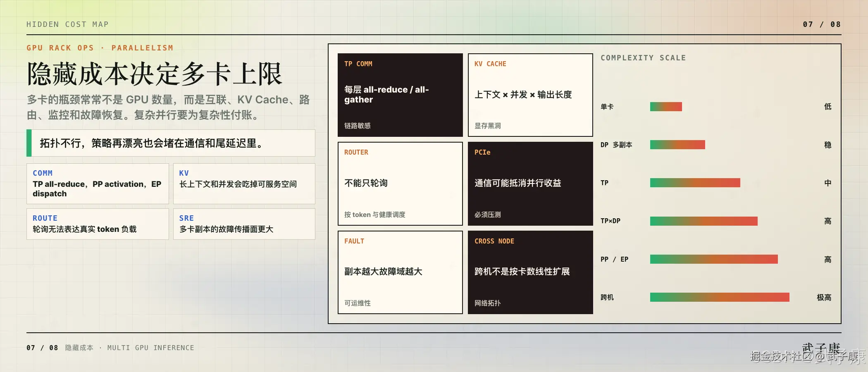868x372 pixels.
Task: Click the 稳 rating next to DP bar
Action: click(x=827, y=145)
